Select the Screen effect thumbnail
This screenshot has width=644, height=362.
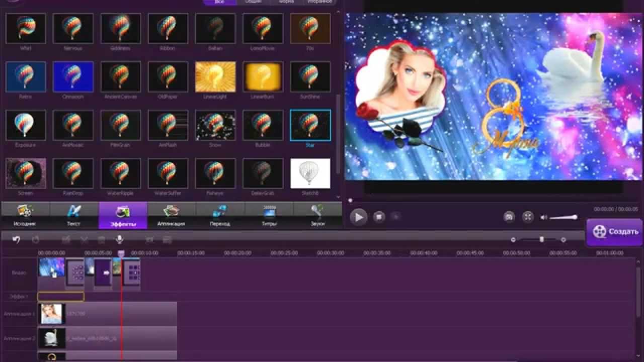tap(26, 173)
